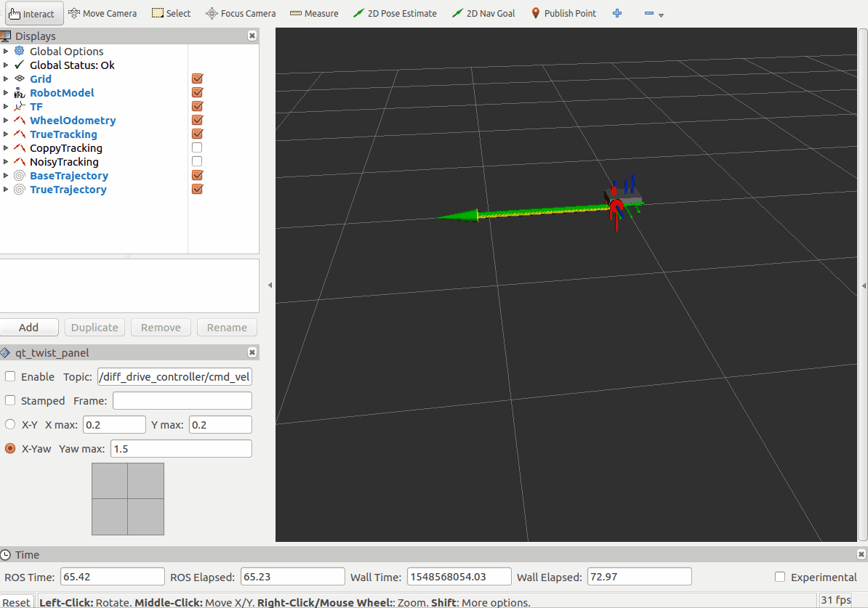
Task: Uncheck the RobotModel display checkbox
Action: 197,93
